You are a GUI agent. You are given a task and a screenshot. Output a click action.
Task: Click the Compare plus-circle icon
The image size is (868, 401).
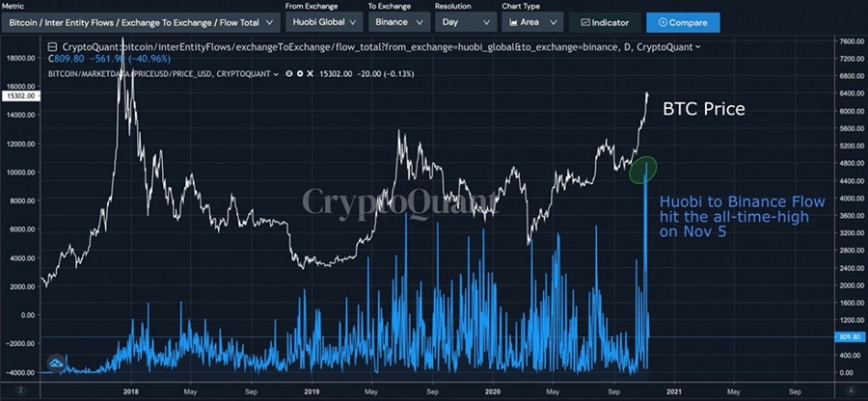pyautogui.click(x=663, y=23)
